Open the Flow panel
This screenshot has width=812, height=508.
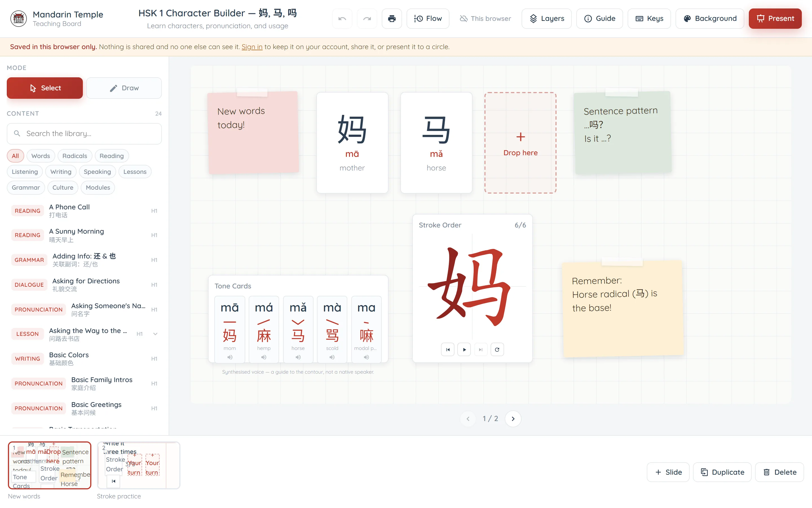click(428, 18)
